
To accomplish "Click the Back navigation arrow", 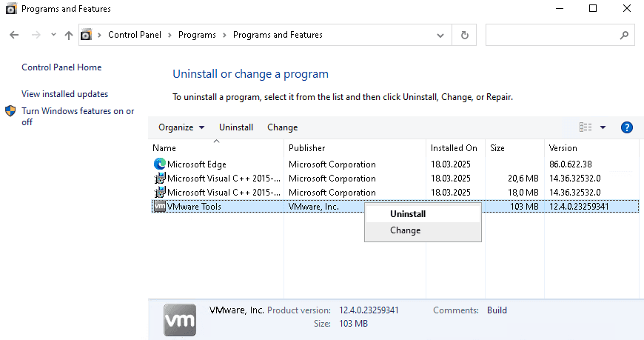I will [14, 35].
